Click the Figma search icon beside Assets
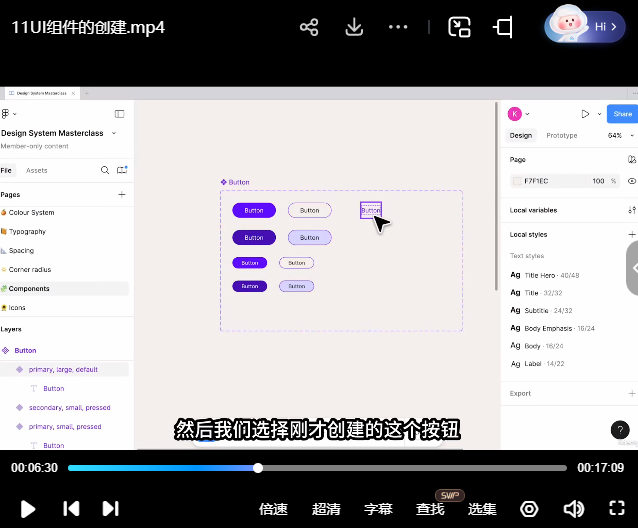The width and height of the screenshot is (638, 528). 105,171
